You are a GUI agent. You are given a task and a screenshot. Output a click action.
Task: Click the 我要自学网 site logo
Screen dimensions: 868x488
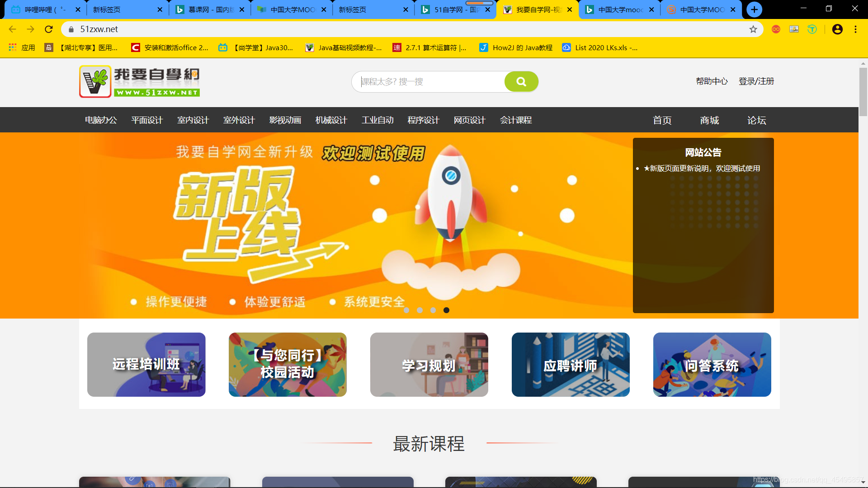click(x=140, y=82)
